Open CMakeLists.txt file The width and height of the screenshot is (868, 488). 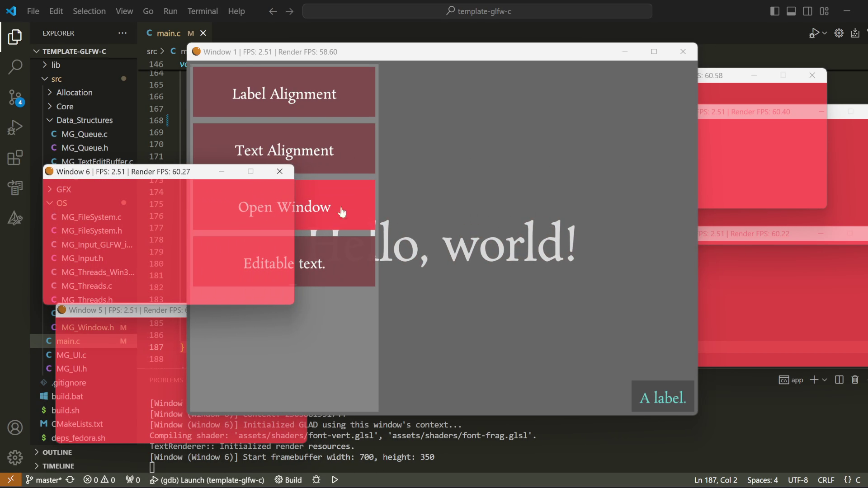click(77, 424)
